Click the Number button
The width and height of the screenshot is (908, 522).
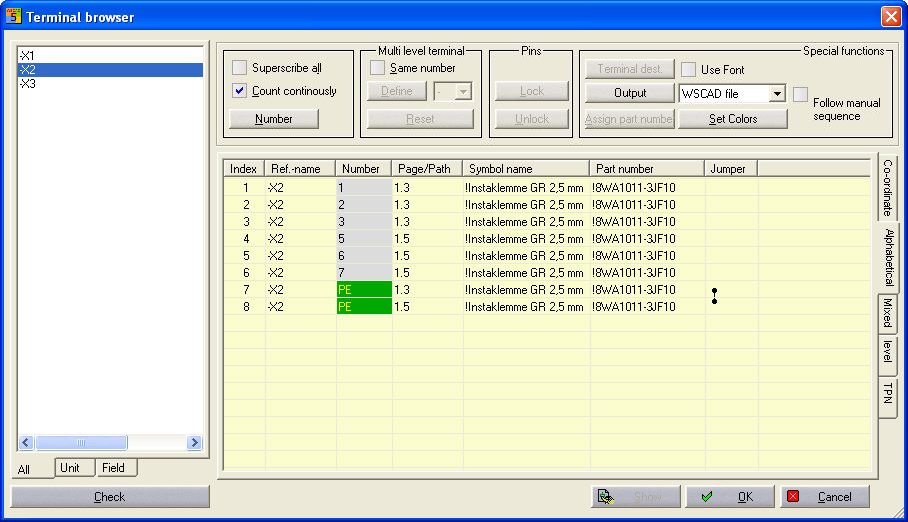click(274, 119)
